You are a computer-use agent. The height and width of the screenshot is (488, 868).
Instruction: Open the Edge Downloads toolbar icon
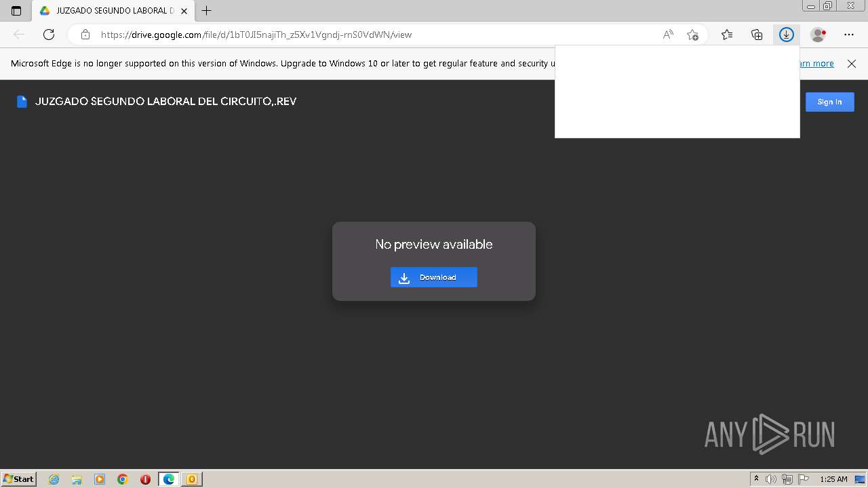click(786, 35)
